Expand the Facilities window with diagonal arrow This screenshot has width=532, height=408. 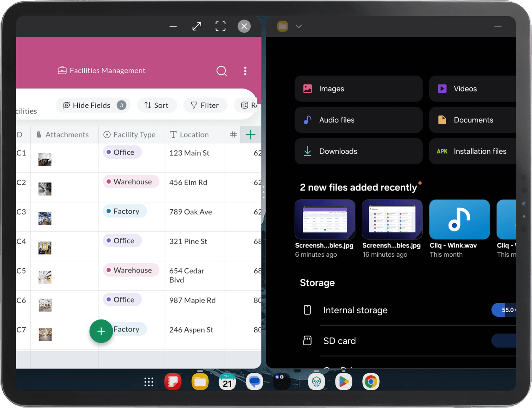[x=197, y=26]
